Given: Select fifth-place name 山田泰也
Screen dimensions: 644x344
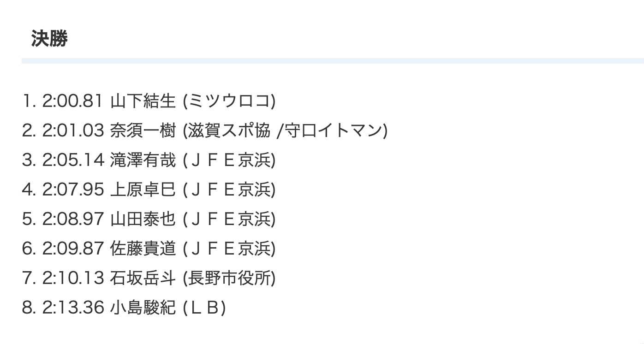Looking at the screenshot, I should 143,219.
